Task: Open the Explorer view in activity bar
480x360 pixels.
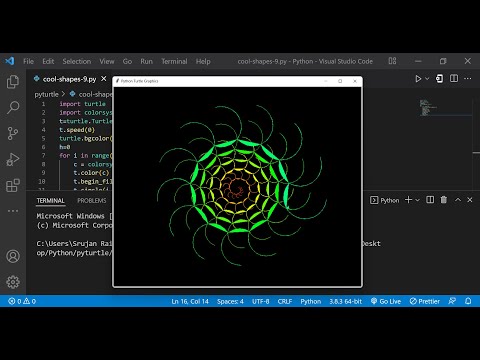Action: tap(13, 82)
